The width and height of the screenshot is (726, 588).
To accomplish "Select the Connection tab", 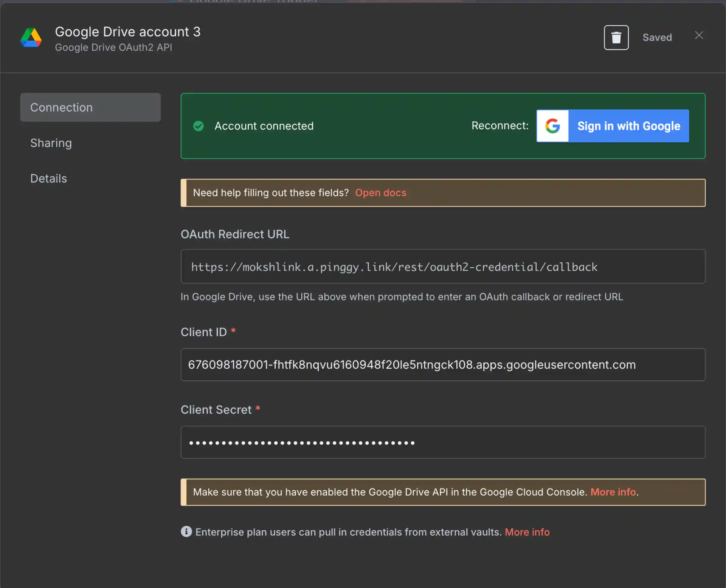I will [61, 107].
